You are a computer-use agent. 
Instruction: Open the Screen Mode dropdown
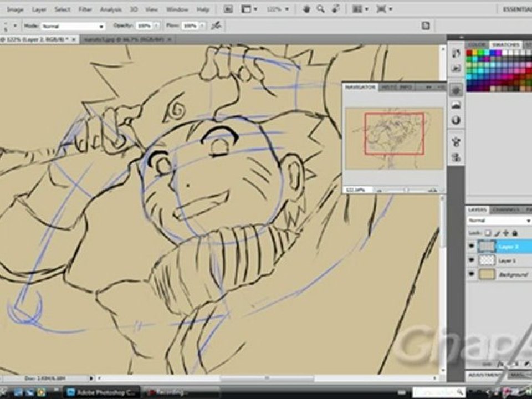[385, 9]
